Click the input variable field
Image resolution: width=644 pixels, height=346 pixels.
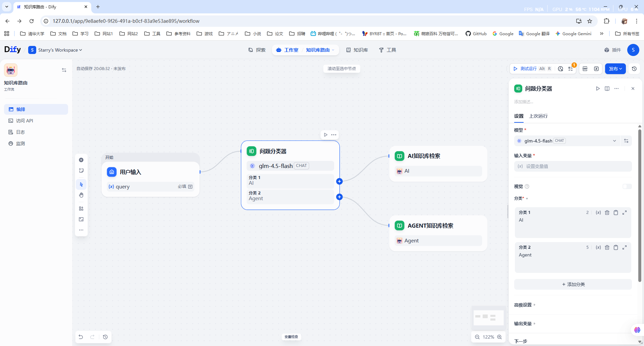click(x=573, y=166)
